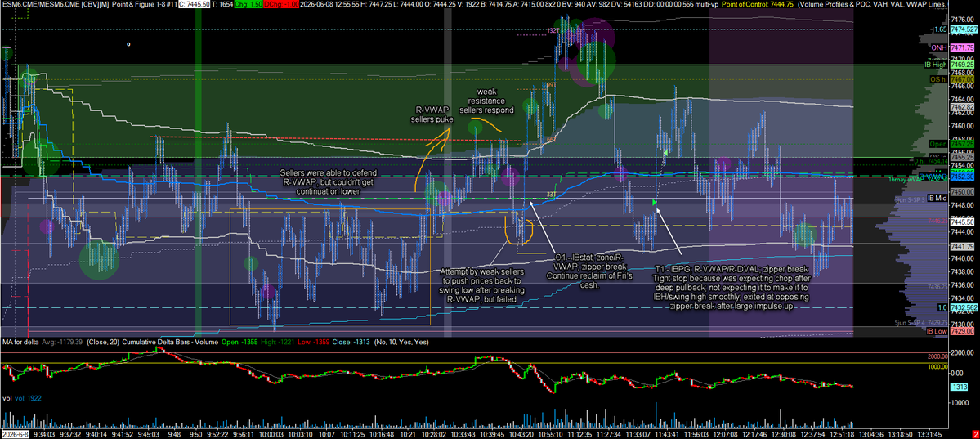Click the 7457.25 open price tag
The image size is (980, 439).
tap(963, 144)
